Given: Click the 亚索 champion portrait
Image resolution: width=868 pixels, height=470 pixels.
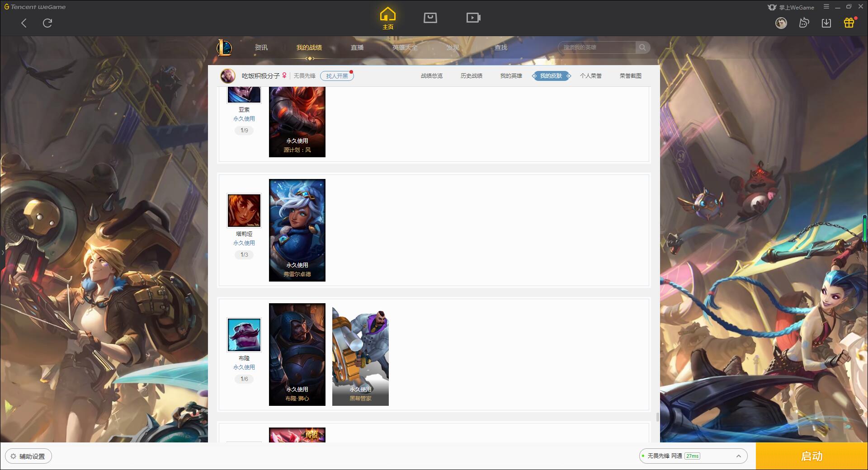Looking at the screenshot, I should 244,94.
